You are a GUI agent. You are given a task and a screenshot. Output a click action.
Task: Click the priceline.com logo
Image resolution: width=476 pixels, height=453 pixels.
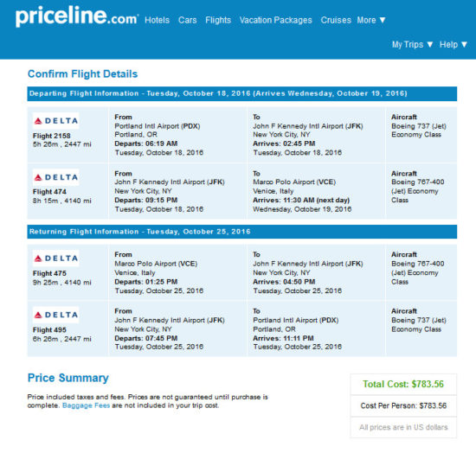(x=77, y=16)
